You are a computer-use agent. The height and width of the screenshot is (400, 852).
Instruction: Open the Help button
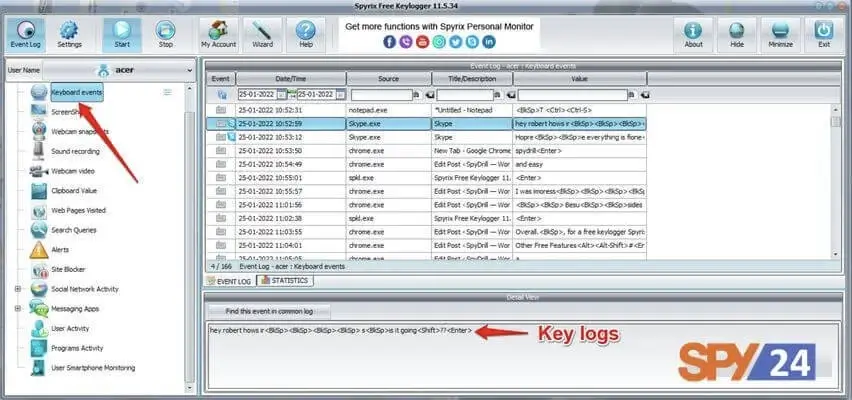(306, 35)
